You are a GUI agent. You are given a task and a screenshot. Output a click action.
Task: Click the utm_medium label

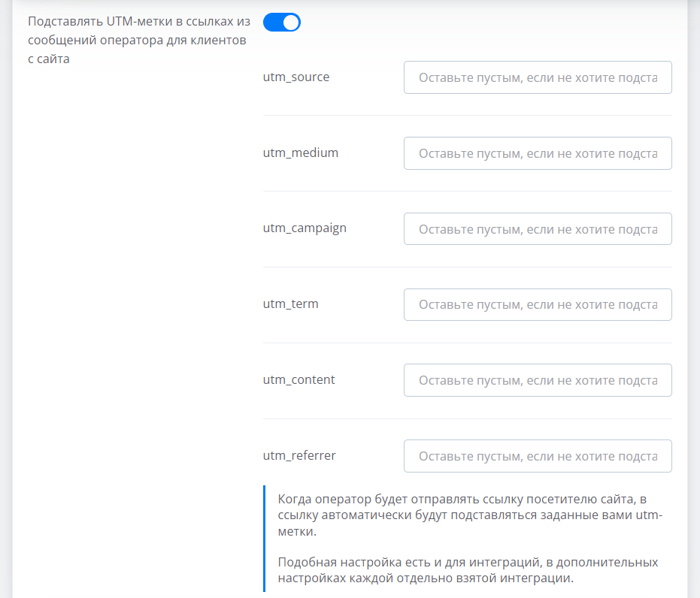(301, 153)
